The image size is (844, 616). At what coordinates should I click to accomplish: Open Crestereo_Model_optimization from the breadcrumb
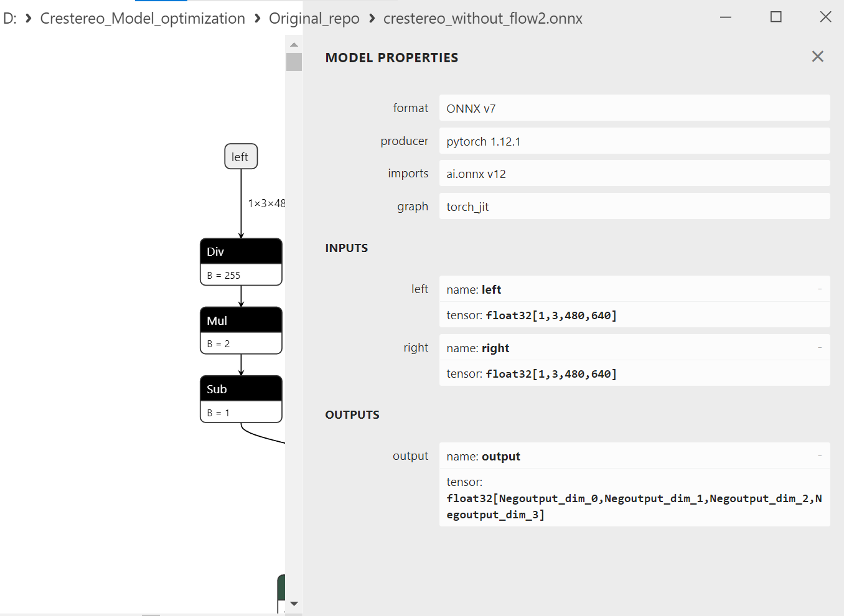click(x=143, y=18)
